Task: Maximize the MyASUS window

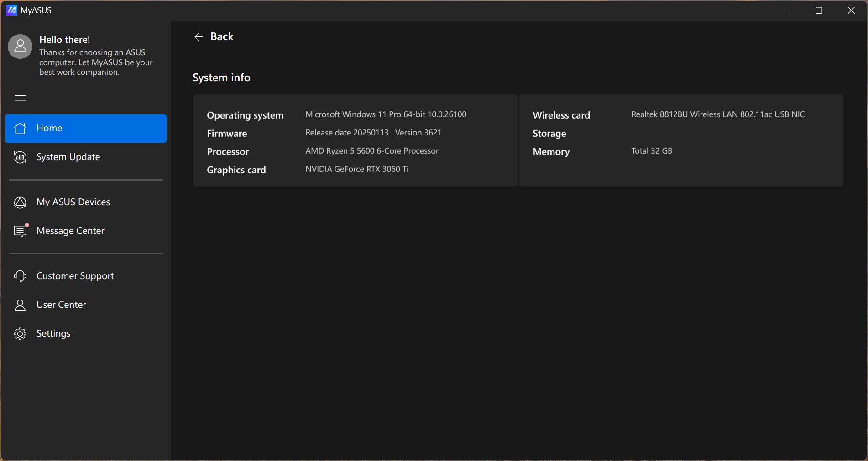Action: coord(819,10)
